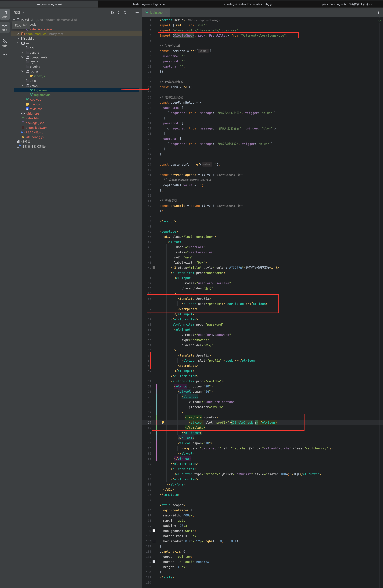Image resolution: width=383 pixels, height=588 pixels.
Task: Click the CSS icon beside style.css
Action: point(27,109)
